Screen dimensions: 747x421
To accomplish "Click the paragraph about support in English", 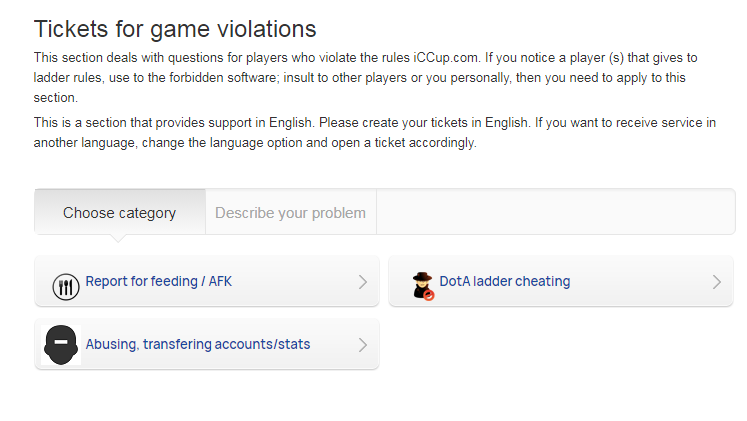I will coord(374,132).
